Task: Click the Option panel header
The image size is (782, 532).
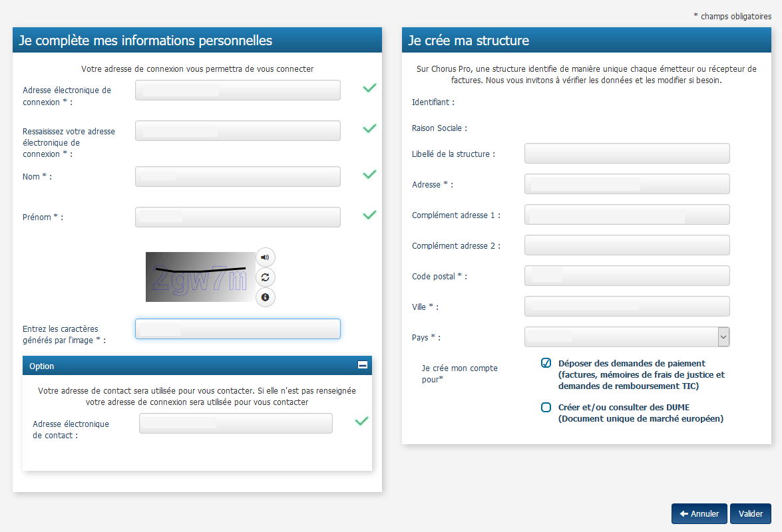Action: [x=197, y=366]
